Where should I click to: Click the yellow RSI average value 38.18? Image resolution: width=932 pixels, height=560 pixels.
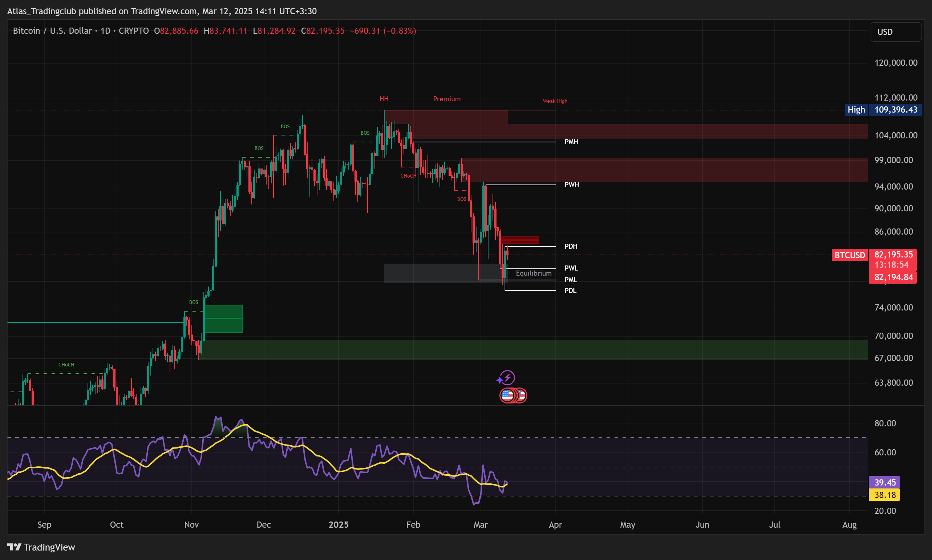click(x=884, y=495)
